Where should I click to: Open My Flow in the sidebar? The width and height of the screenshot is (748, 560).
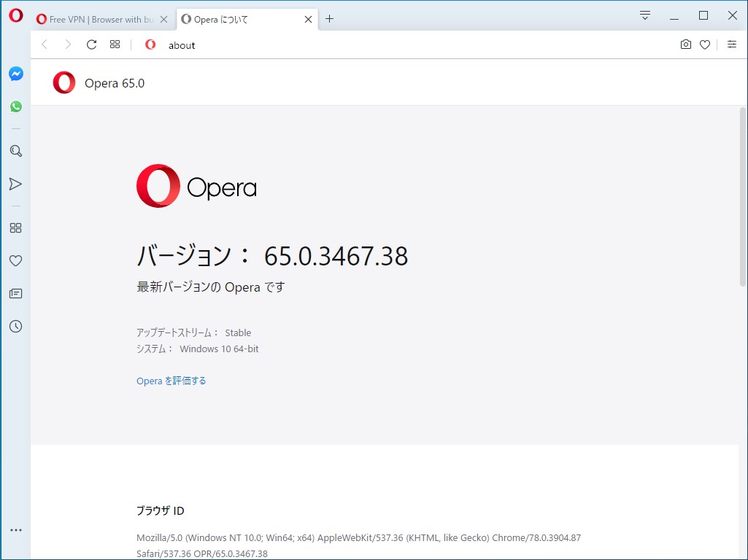tap(15, 184)
